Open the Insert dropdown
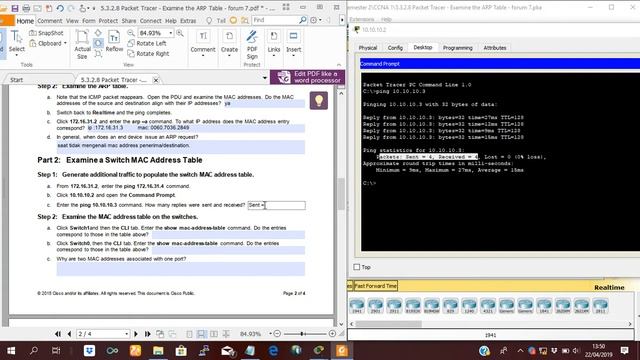Image resolution: width=640 pixels, height=360 pixels. [293, 43]
